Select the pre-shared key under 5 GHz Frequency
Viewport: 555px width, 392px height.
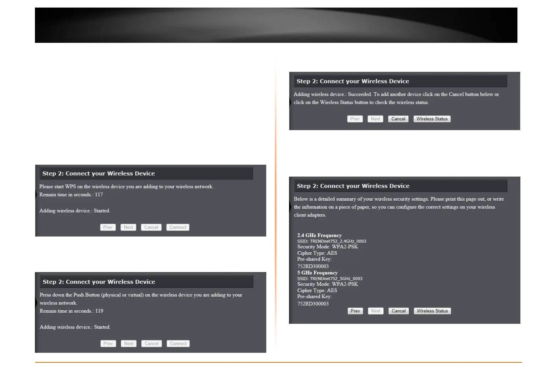tap(313, 304)
